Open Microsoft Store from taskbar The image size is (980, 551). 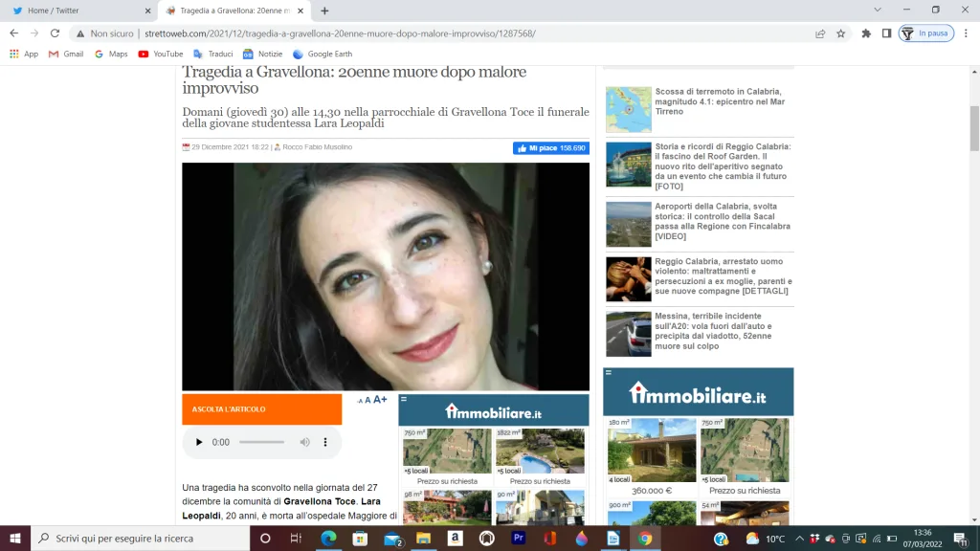[x=360, y=538]
